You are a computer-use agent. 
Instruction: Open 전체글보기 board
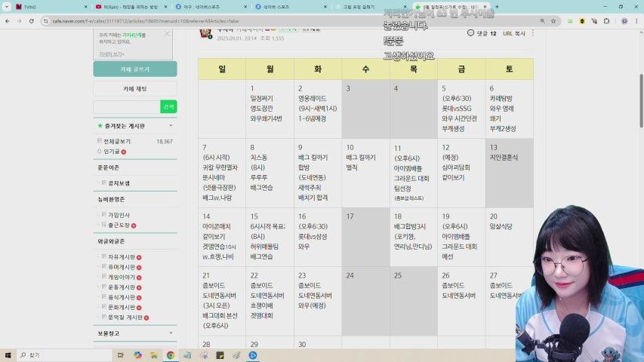click(x=116, y=141)
